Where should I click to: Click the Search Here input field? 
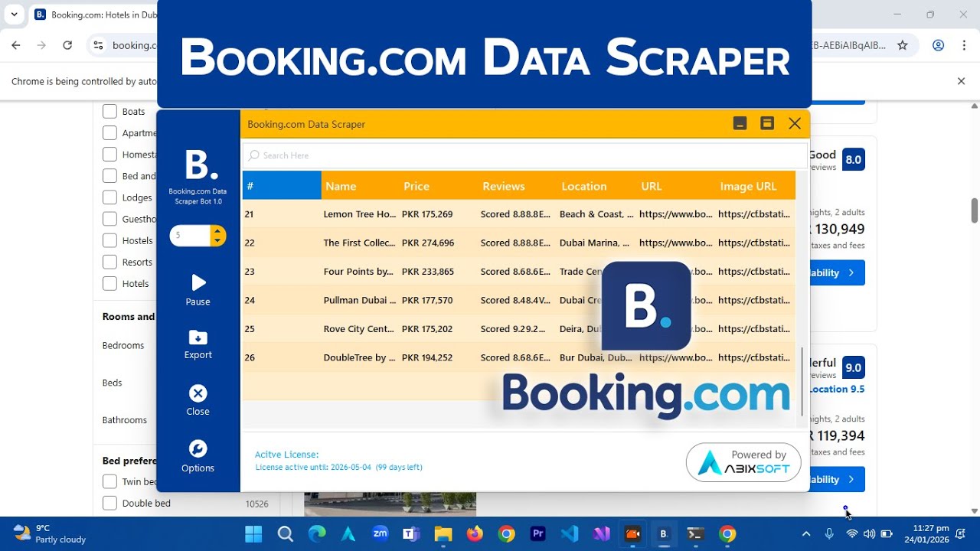point(524,155)
